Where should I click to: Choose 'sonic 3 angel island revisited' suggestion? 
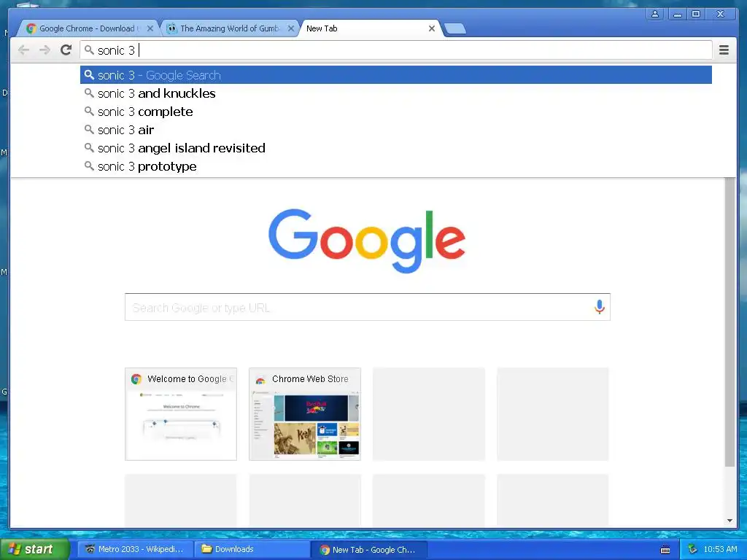tap(396, 148)
